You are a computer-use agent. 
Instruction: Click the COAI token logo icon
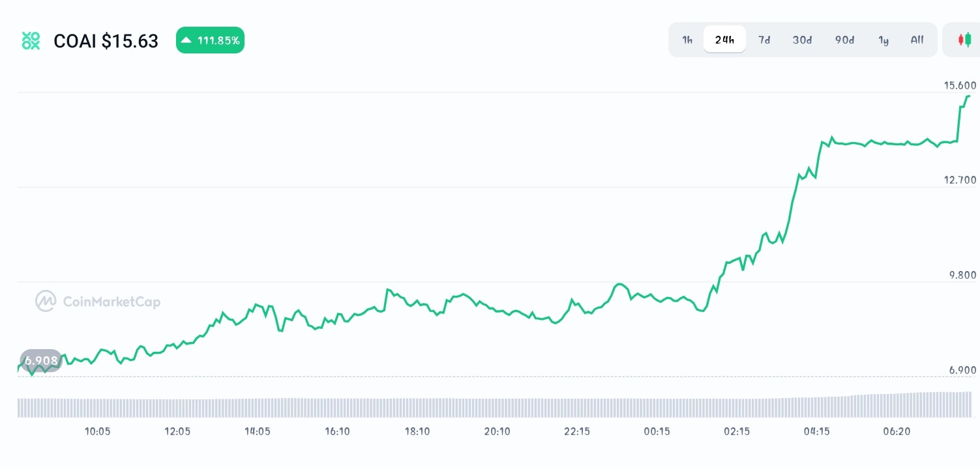tap(31, 40)
